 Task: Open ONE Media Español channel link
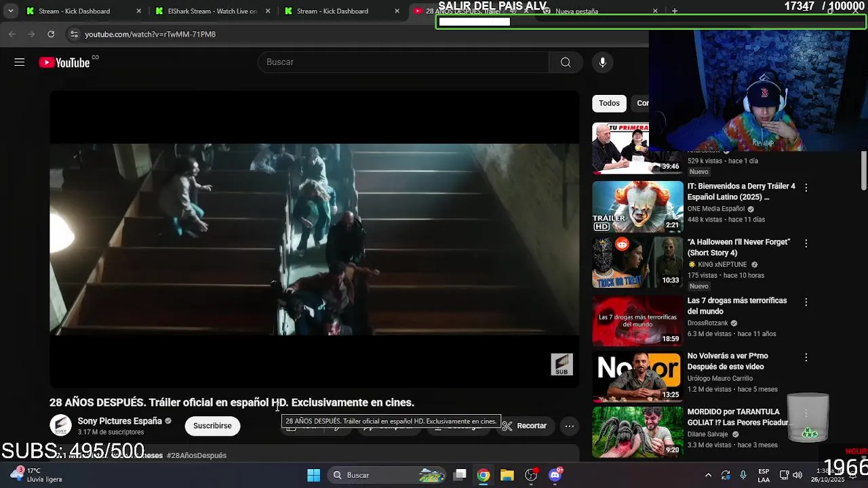click(716, 209)
